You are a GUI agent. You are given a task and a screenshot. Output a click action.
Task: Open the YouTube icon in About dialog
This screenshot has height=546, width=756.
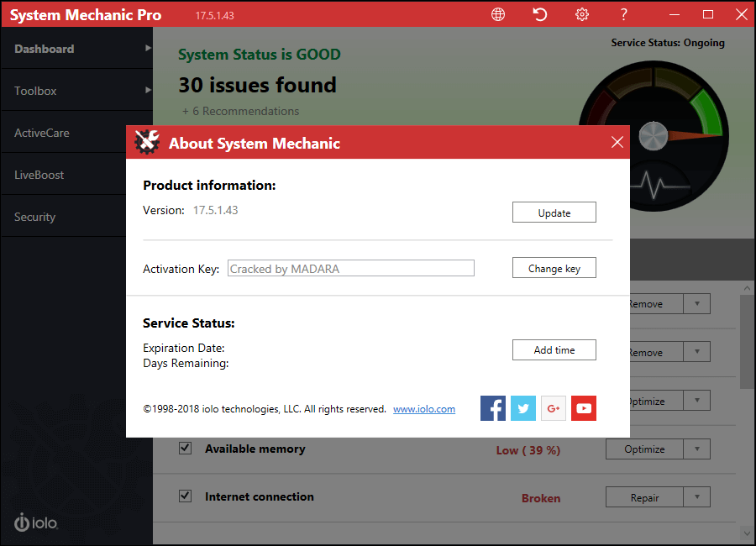584,408
